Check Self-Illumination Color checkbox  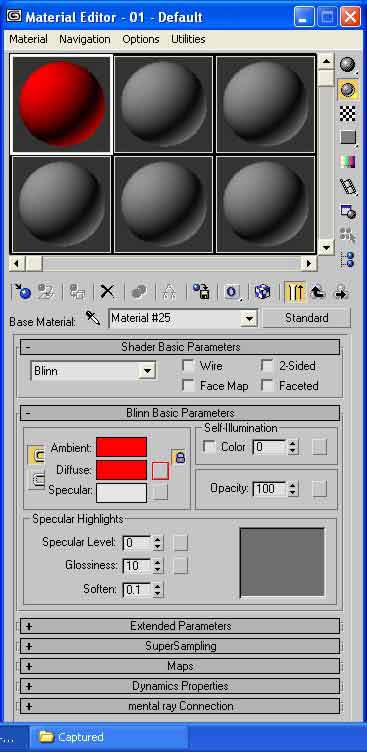pos(210,447)
